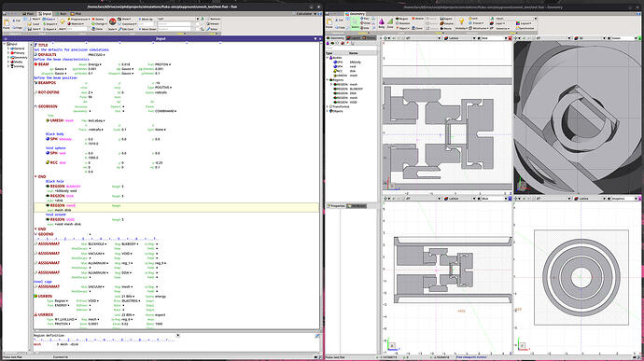Open the Show dropdown in input toolbar
The height and width of the screenshot is (361, 644).
click(x=124, y=19)
